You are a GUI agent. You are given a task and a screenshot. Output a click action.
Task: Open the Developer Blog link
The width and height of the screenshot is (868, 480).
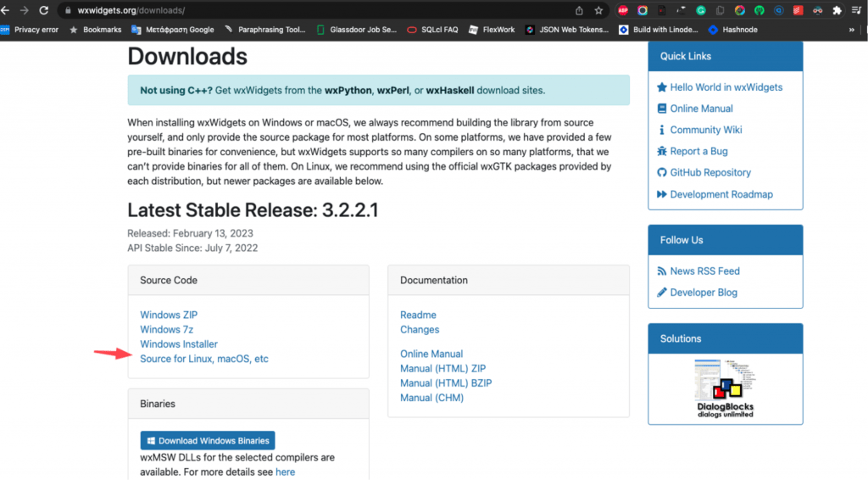(x=697, y=293)
